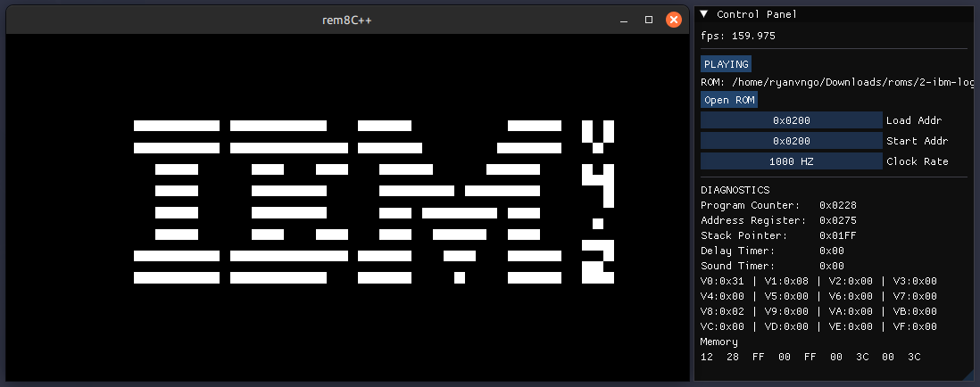Image resolution: width=980 pixels, height=387 pixels.
Task: Select the Stack Pointer value 0x01FF
Action: pos(838,235)
